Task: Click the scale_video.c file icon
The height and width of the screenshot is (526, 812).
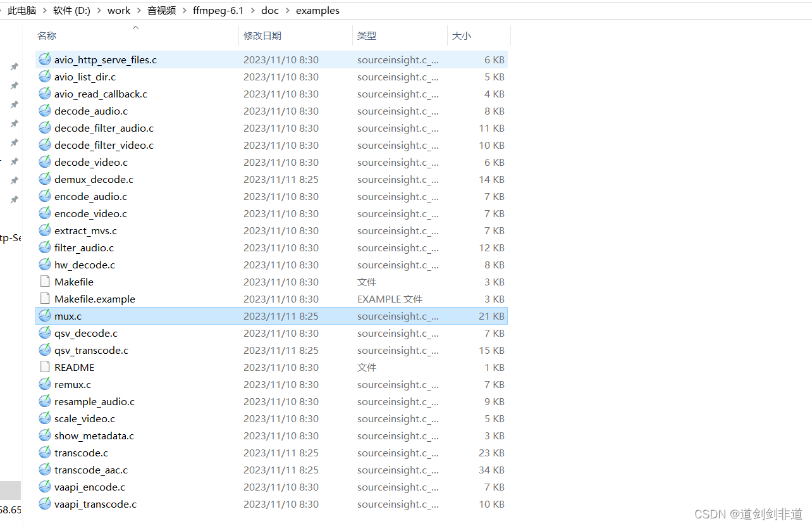Action: pyautogui.click(x=44, y=418)
